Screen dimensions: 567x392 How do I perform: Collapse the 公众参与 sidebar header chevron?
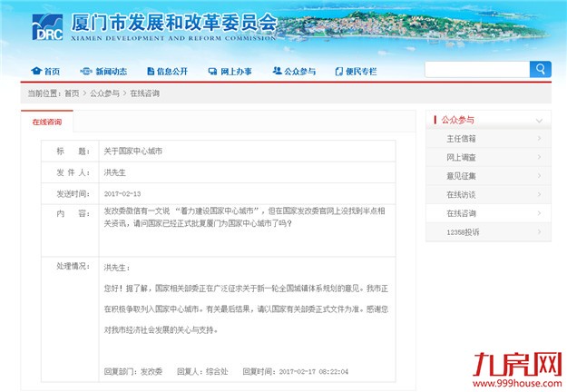(x=539, y=121)
